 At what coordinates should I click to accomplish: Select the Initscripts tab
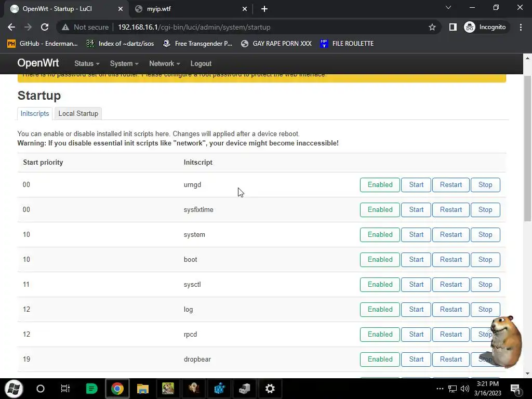(35, 113)
